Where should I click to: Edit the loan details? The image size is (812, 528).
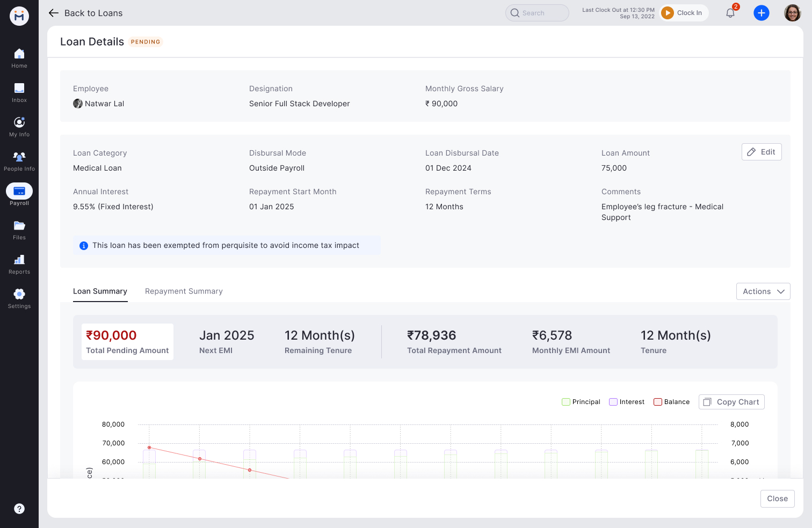pyautogui.click(x=762, y=152)
